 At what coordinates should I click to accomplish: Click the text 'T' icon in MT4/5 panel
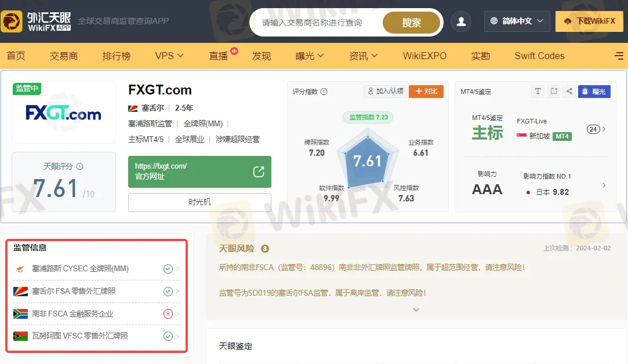538,92
